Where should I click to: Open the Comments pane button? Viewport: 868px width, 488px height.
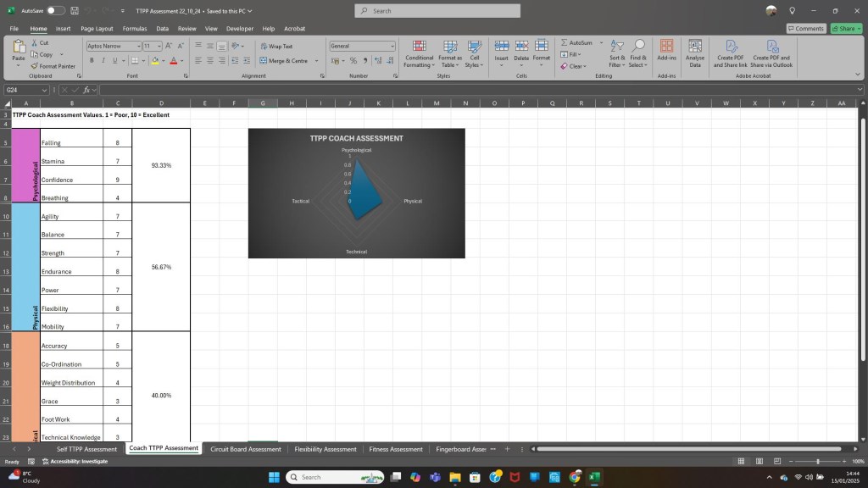[x=805, y=28]
